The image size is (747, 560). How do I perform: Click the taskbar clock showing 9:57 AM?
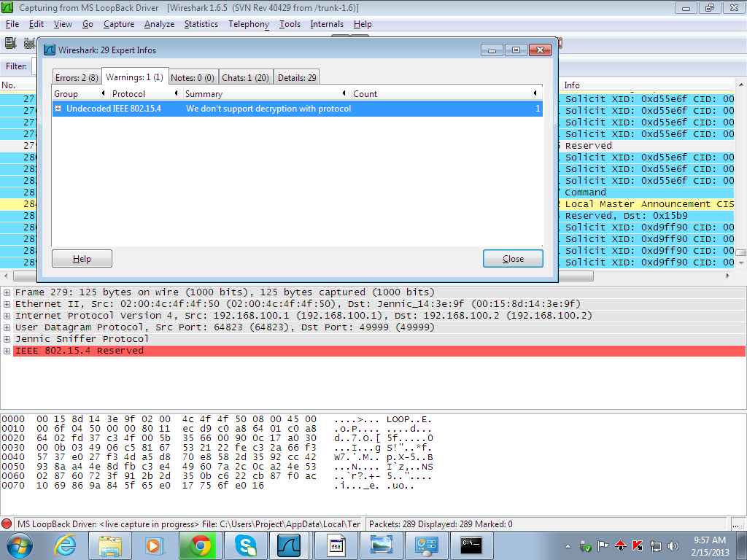point(710,546)
